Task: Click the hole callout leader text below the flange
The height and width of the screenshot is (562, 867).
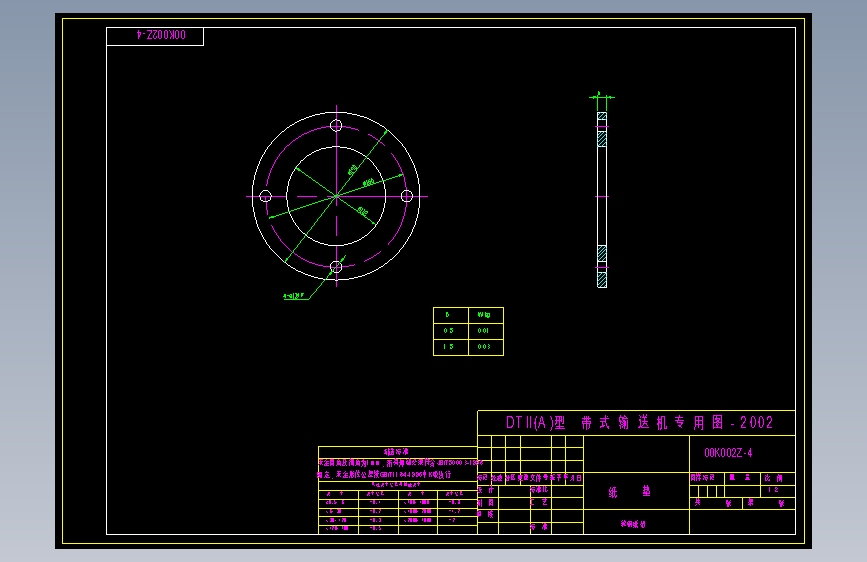Action: (294, 296)
